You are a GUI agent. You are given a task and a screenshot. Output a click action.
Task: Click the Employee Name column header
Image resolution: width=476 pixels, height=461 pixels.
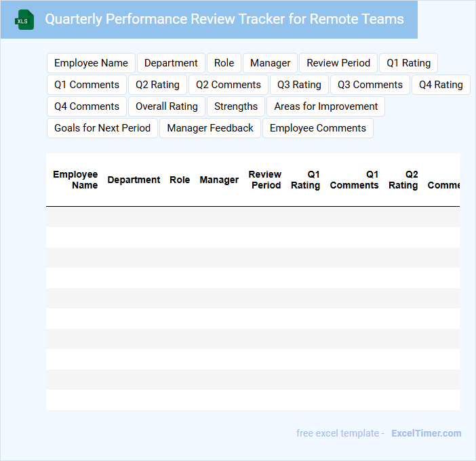pyautogui.click(x=75, y=180)
